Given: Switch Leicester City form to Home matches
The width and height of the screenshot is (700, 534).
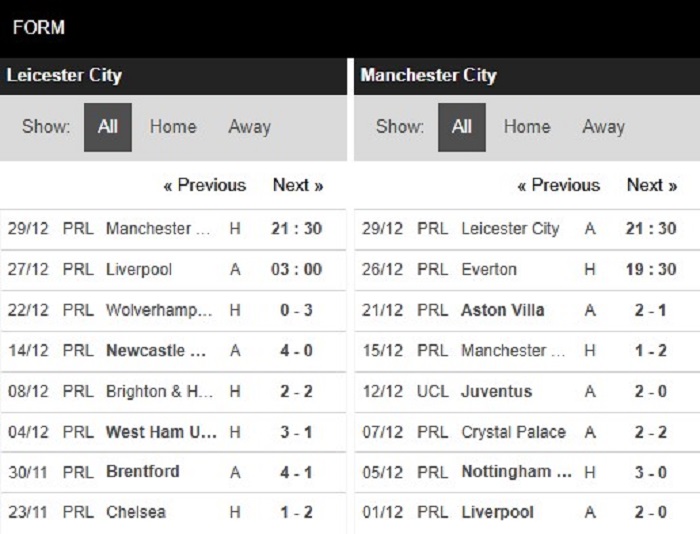Looking at the screenshot, I should [x=173, y=127].
